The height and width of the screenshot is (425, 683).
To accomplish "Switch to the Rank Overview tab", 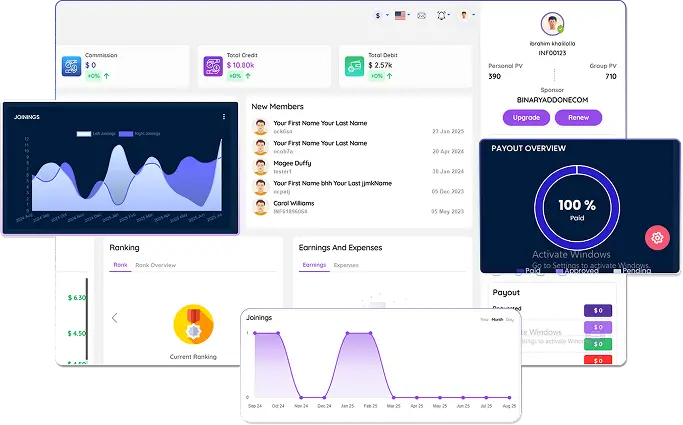I will [x=155, y=265].
